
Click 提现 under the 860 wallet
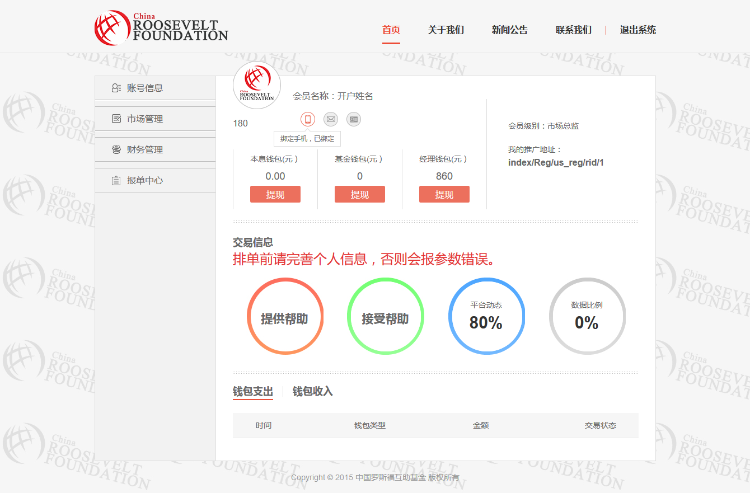coord(444,195)
